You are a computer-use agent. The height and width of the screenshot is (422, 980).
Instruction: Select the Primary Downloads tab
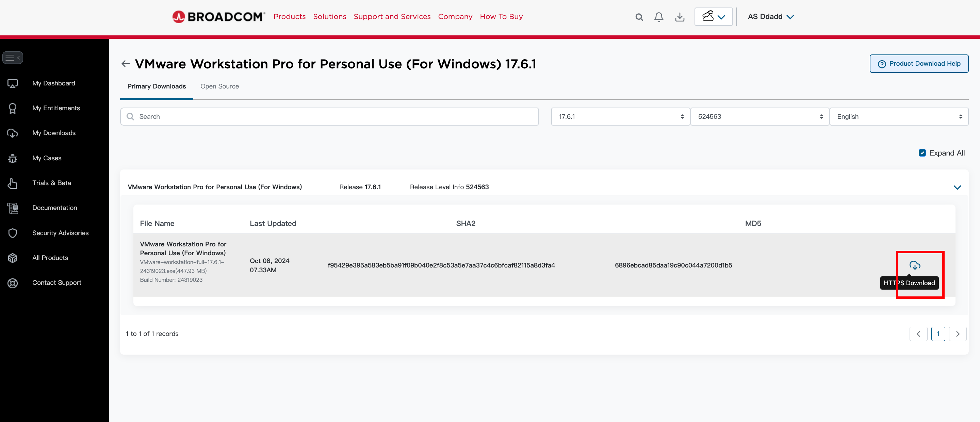click(157, 87)
